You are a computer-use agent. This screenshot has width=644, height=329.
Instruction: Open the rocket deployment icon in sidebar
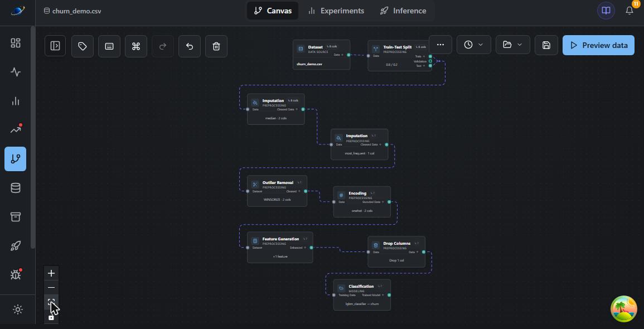[15, 245]
